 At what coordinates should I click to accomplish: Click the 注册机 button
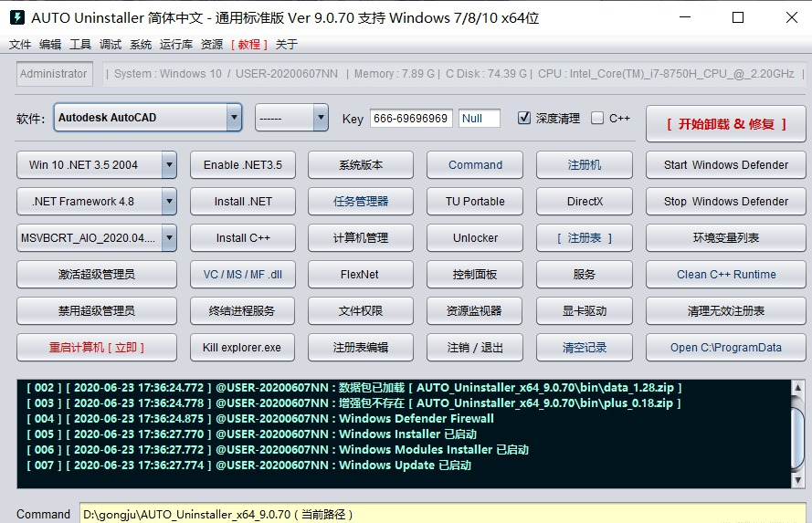(x=585, y=165)
